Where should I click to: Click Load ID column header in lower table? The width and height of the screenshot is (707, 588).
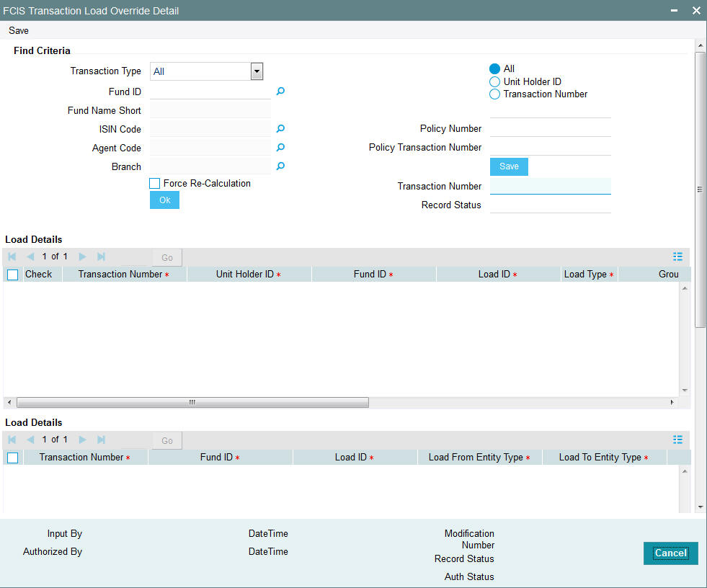tap(355, 458)
